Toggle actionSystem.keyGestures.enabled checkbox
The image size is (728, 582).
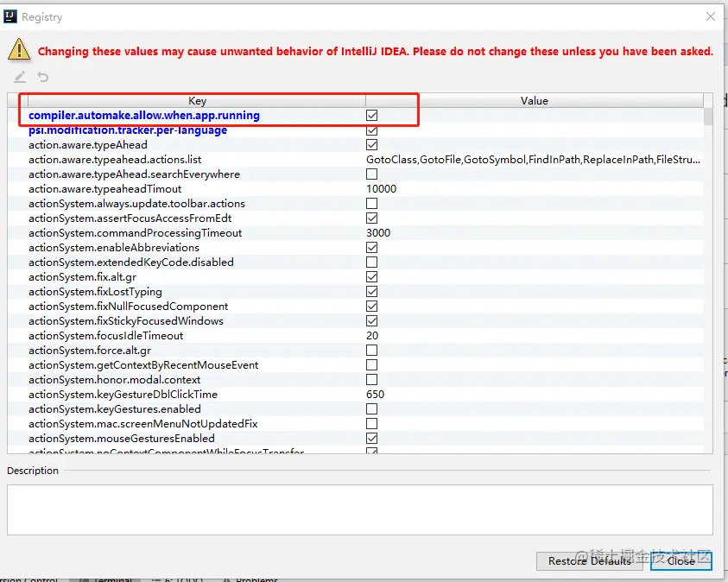[x=371, y=409]
